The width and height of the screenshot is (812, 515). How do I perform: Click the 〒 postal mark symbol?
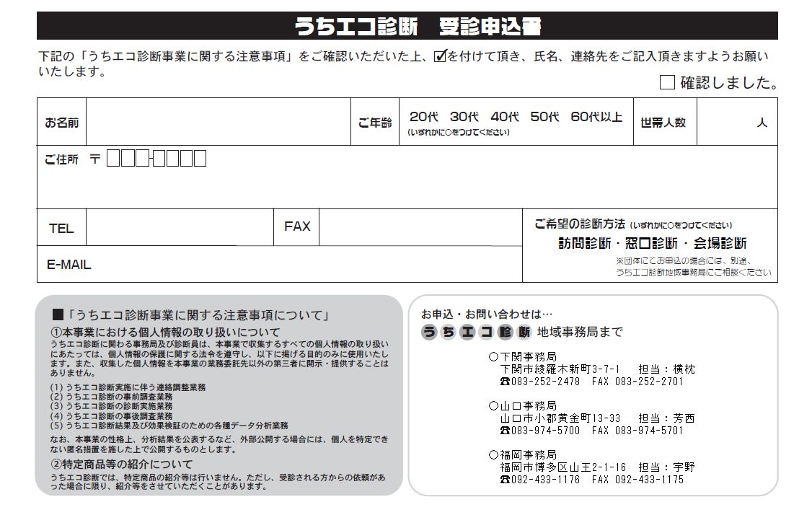94,159
